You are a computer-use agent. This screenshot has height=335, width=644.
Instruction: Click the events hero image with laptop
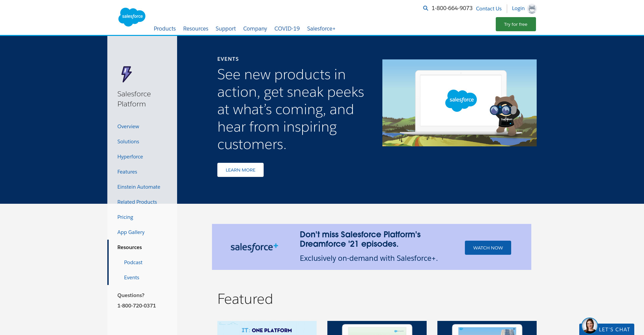click(x=460, y=103)
